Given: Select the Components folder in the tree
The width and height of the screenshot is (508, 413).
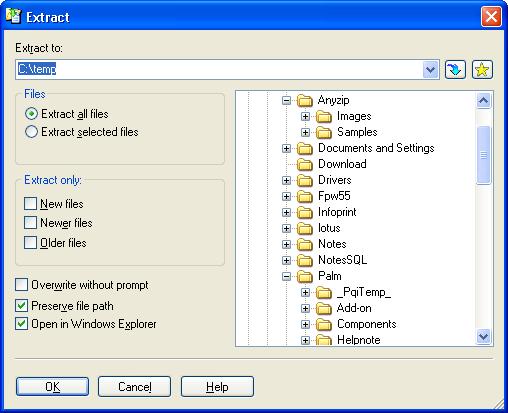Looking at the screenshot, I should pyautogui.click(x=366, y=324).
